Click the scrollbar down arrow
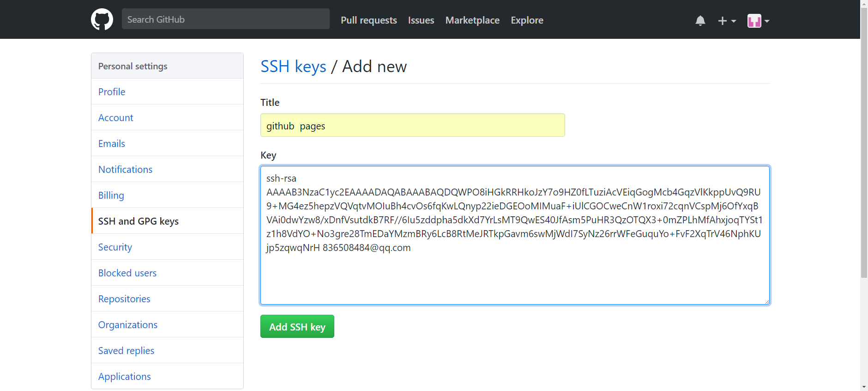The height and width of the screenshot is (391, 868). click(864, 387)
